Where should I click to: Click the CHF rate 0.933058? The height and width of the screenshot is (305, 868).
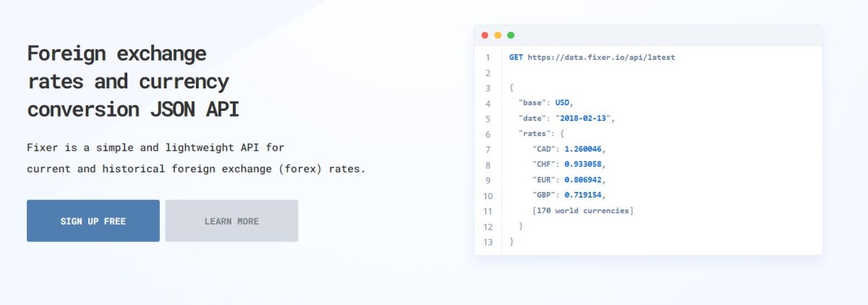582,164
